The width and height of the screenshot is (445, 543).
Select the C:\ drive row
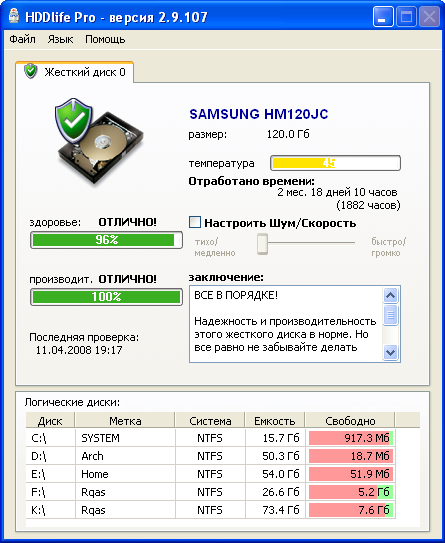[211, 438]
